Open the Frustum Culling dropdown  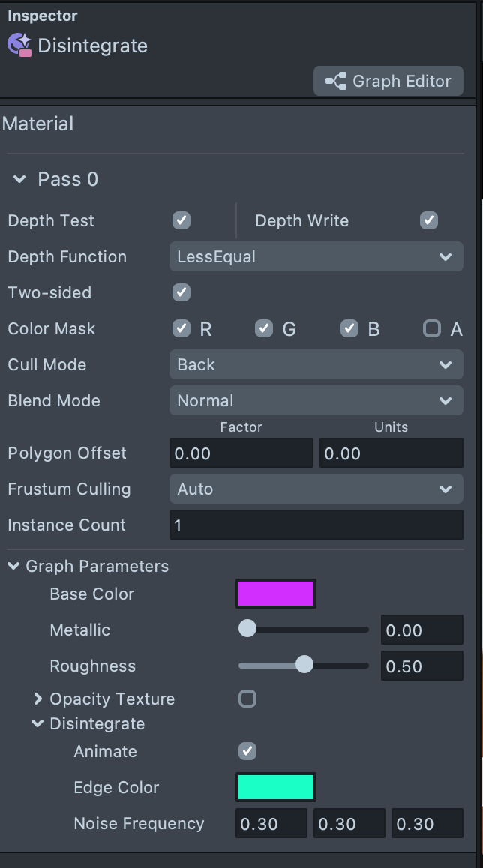316,489
